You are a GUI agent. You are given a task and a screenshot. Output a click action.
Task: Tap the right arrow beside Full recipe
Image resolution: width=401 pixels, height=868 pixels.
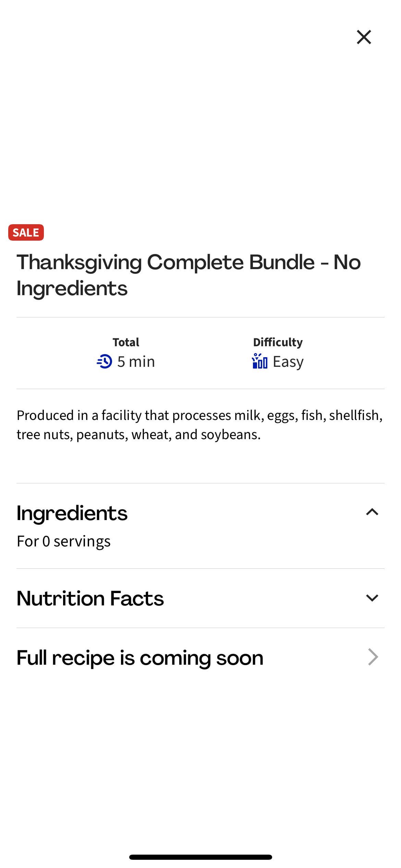[x=373, y=657]
